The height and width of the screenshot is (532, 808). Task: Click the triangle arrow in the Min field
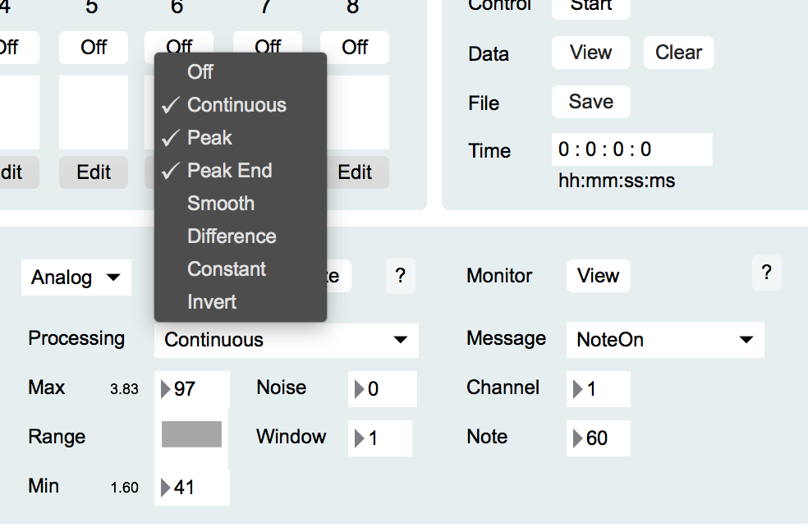click(x=166, y=488)
